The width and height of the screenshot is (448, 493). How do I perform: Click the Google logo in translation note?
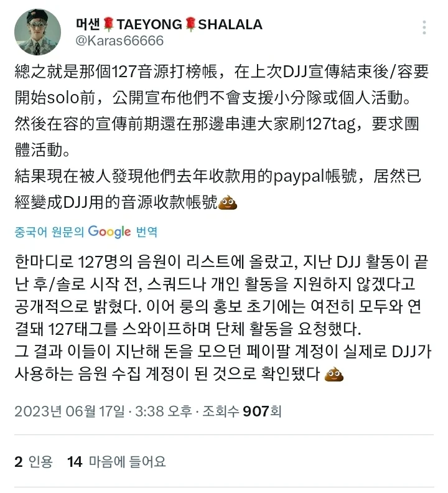109,232
